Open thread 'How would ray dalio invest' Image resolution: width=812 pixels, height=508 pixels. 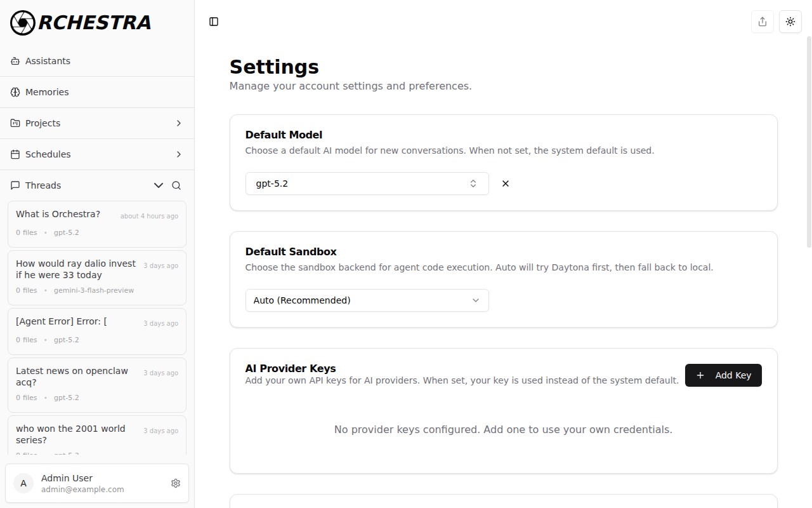pos(97,277)
